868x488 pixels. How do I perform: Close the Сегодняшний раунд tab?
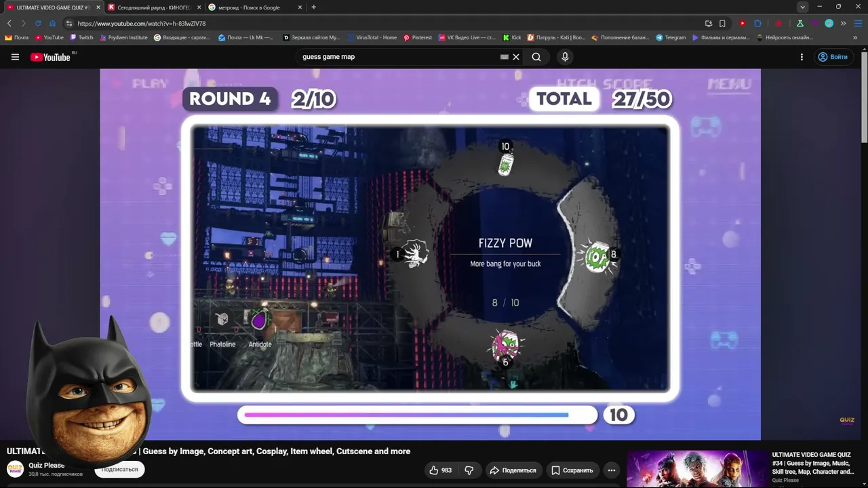199,7
